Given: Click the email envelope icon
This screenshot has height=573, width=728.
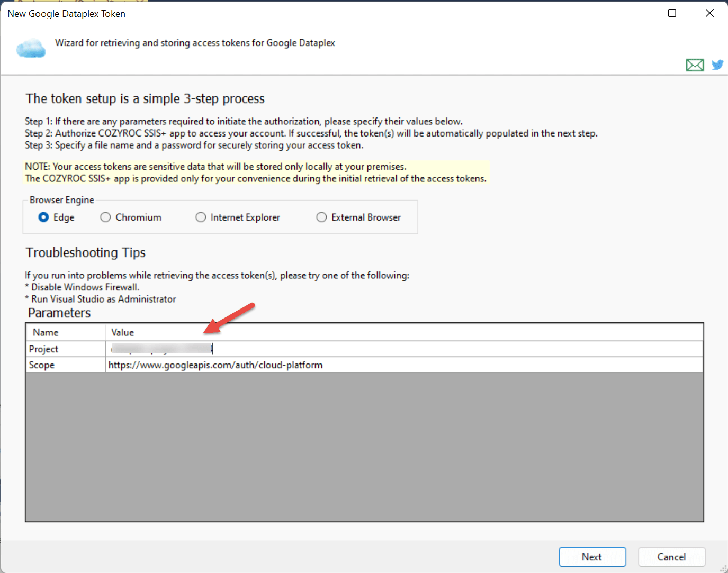Looking at the screenshot, I should click(x=695, y=65).
